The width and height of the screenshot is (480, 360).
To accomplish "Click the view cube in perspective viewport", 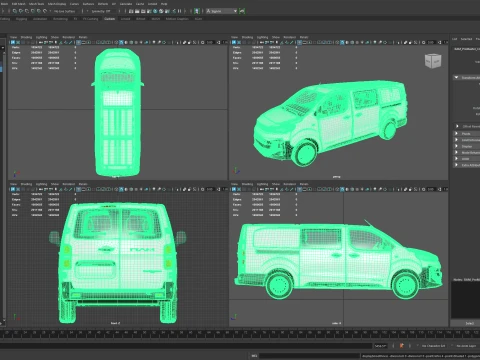I will click(433, 61).
